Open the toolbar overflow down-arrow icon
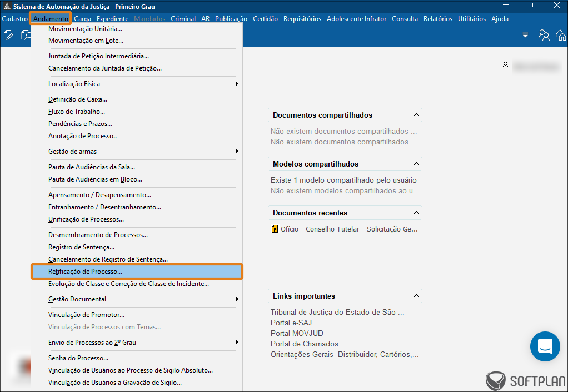The image size is (568, 392). pyautogui.click(x=525, y=35)
